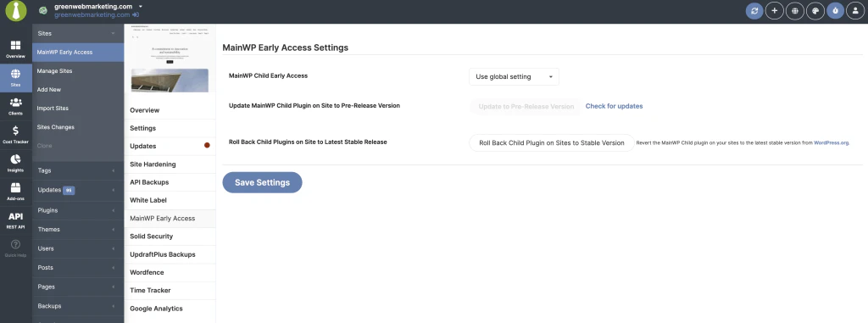Select MainWP Early Access in Sites submenu

78,52
